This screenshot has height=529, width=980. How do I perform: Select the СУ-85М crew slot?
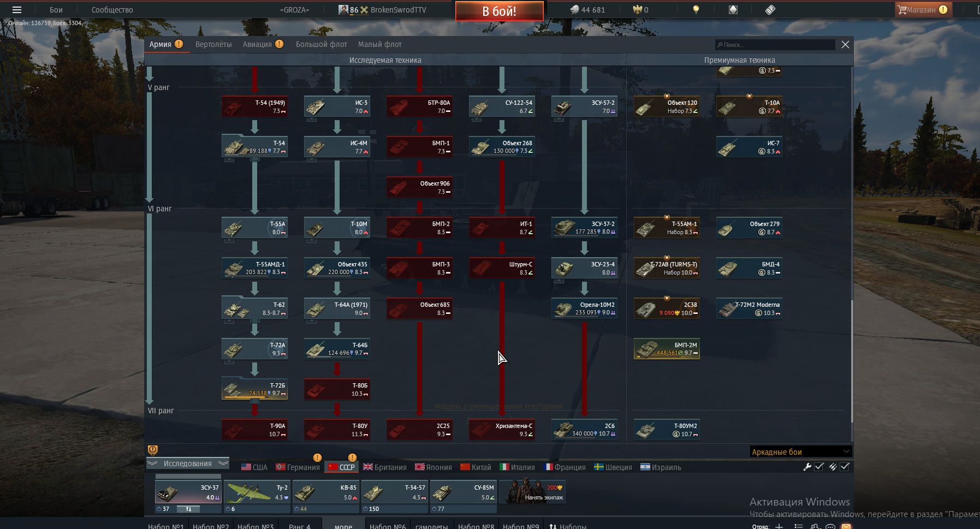click(x=464, y=491)
